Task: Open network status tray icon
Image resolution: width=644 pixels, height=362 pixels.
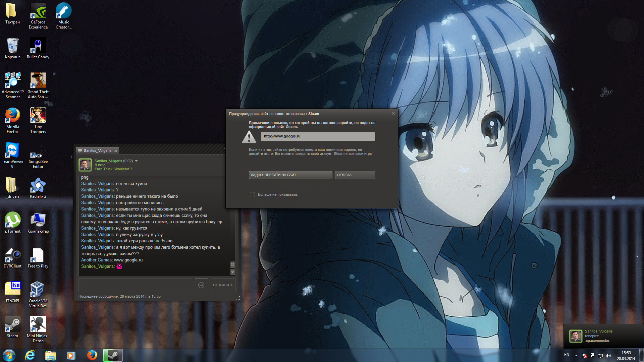Action: point(600,356)
